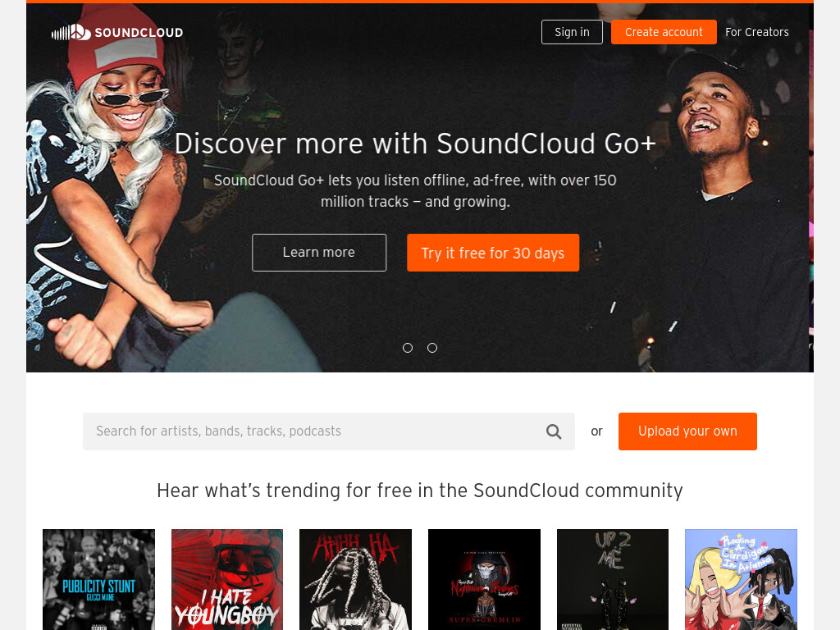This screenshot has height=630, width=840.
Task: Open the Up 2 Me album cover
Action: pos(613,580)
